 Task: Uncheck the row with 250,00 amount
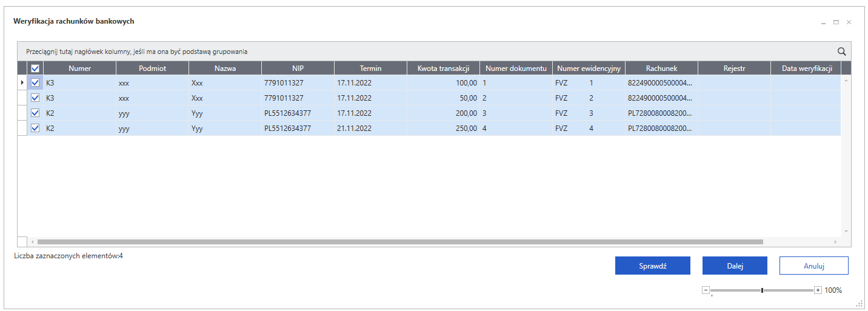35,128
